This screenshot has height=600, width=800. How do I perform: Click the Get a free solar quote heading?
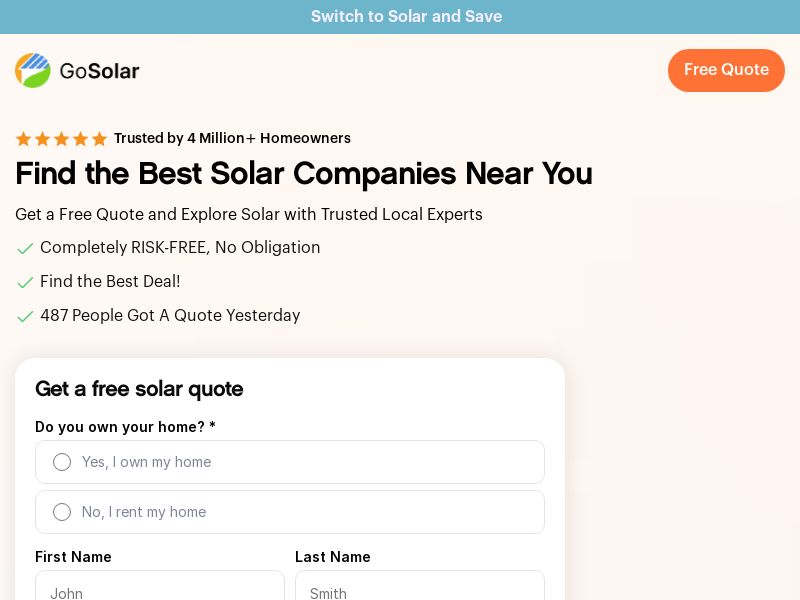[x=139, y=389]
